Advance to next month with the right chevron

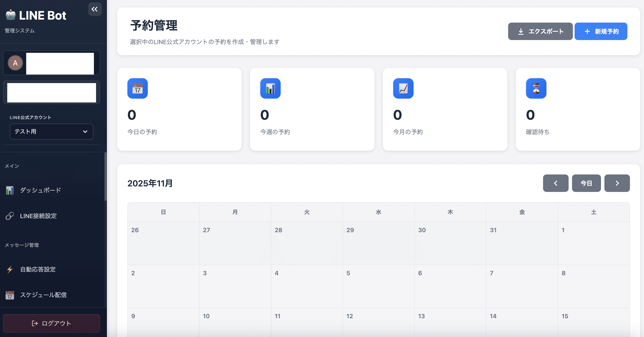pyautogui.click(x=617, y=183)
